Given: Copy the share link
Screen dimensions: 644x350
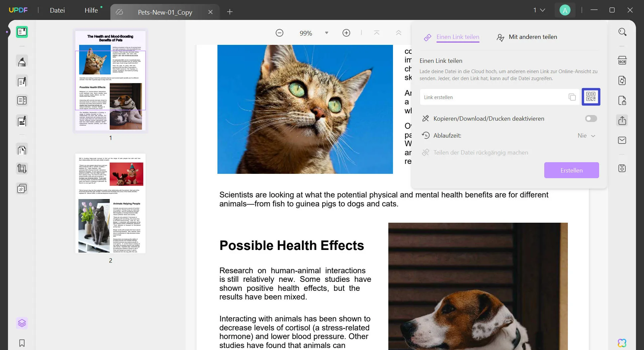Looking at the screenshot, I should click(572, 97).
